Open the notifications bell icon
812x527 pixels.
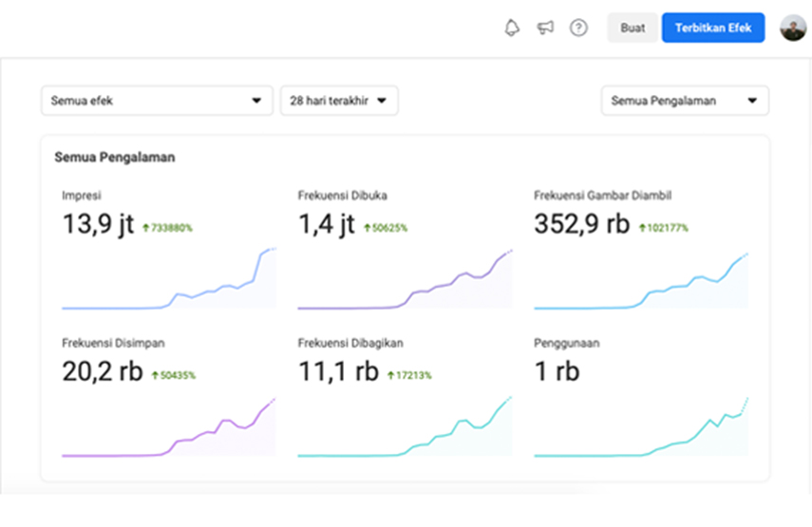click(x=512, y=28)
